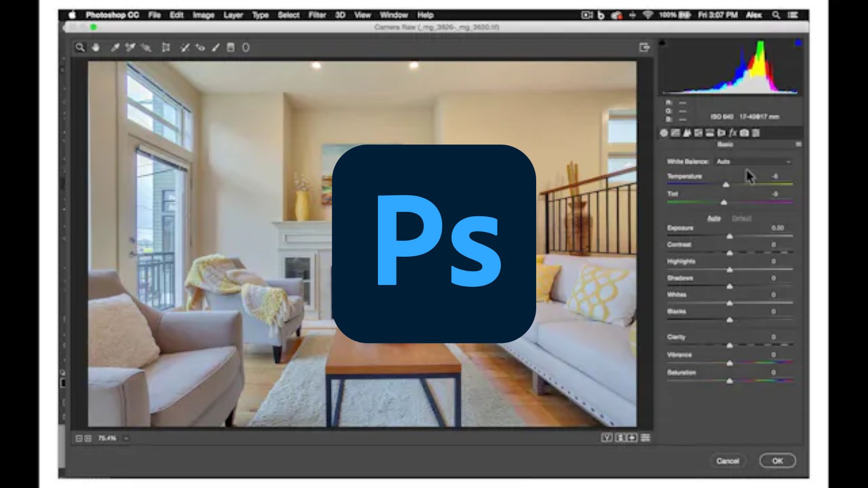Open the Basic panel flyout menu
This screenshot has height=488, width=868.
799,144
